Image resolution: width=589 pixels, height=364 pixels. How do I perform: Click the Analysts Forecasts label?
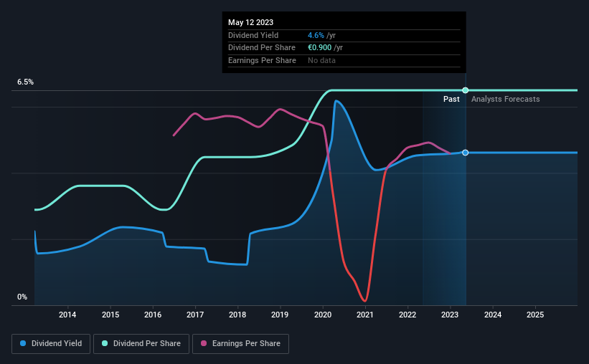pyautogui.click(x=505, y=99)
